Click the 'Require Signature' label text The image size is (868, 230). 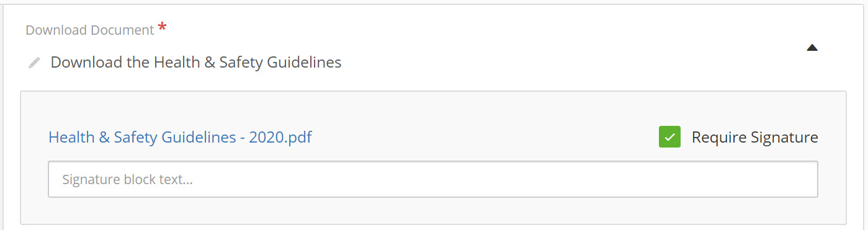(x=754, y=138)
